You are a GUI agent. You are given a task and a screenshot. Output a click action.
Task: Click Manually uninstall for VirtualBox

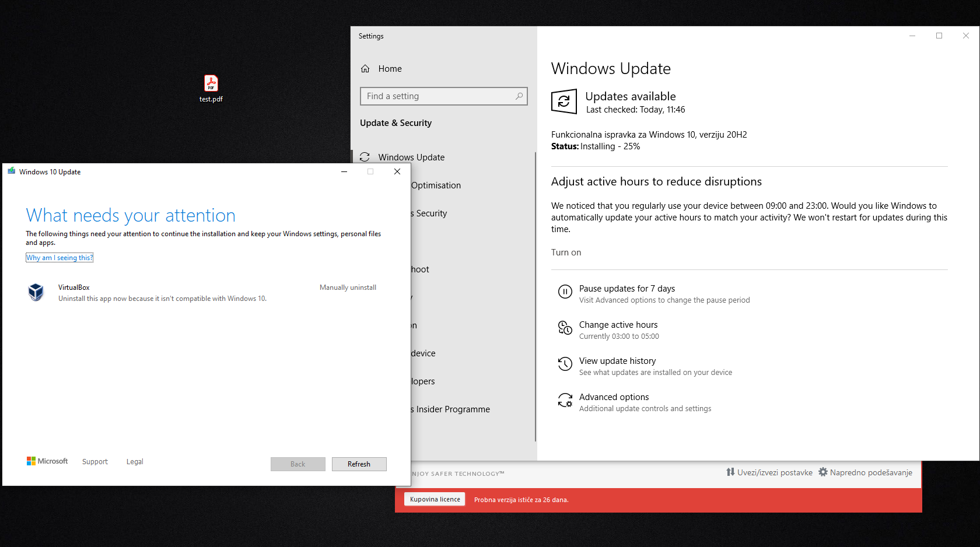[x=348, y=287]
